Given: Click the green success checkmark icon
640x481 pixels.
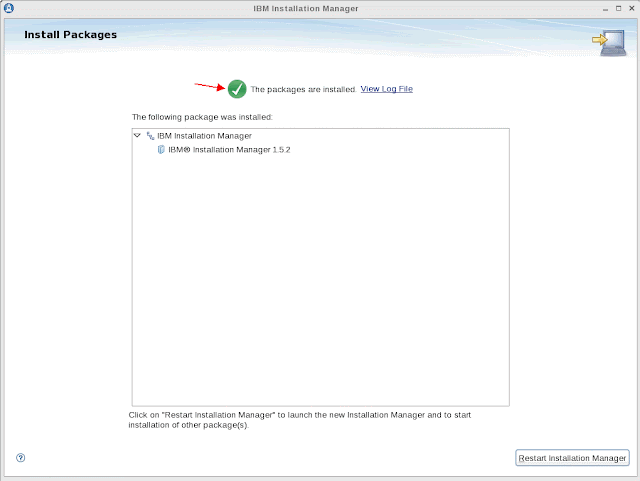Looking at the screenshot, I should [x=237, y=89].
